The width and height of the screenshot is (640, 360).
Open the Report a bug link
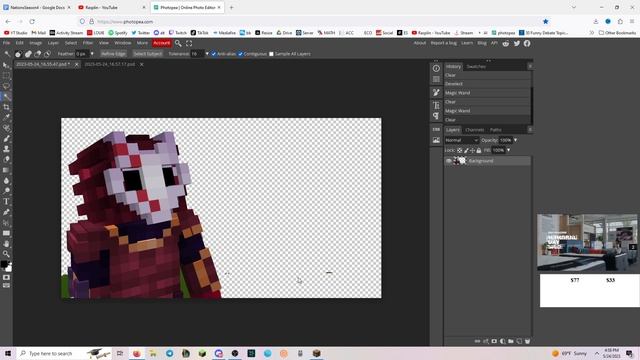pyautogui.click(x=443, y=43)
